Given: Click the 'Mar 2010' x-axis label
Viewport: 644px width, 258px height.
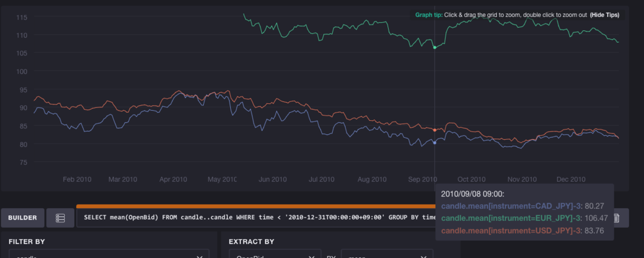Looking at the screenshot, I should click(x=123, y=179).
